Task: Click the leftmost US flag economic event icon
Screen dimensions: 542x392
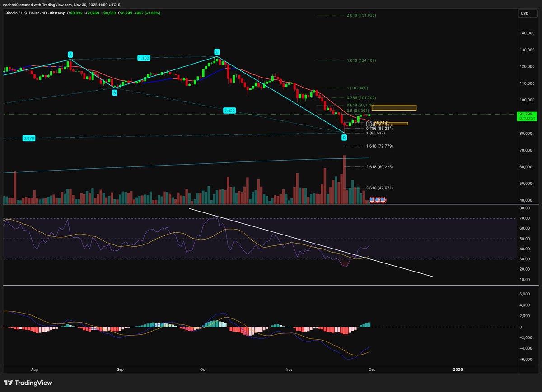Action: 373,199
